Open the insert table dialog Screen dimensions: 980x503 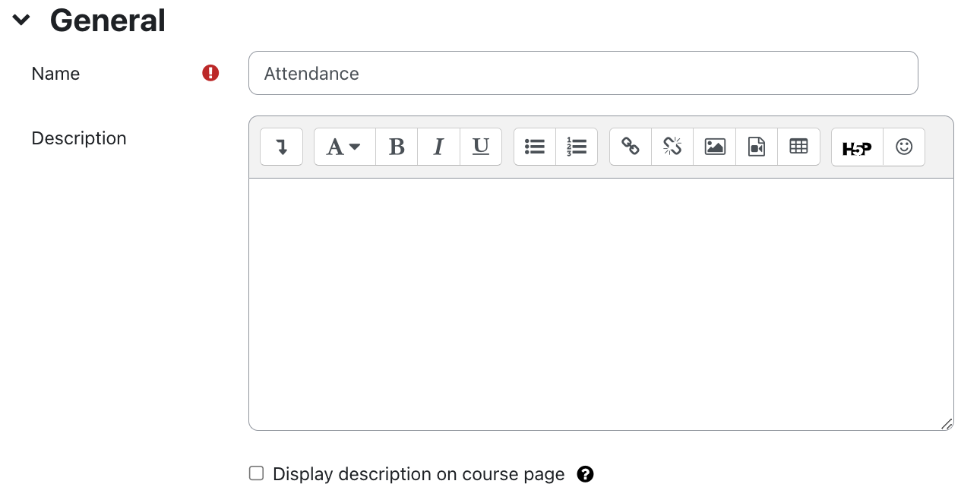[798, 147]
